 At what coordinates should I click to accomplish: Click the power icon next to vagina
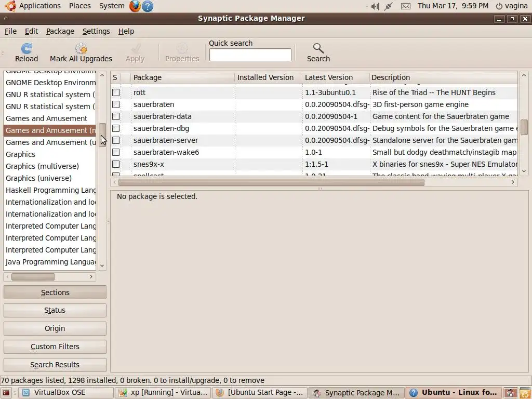pos(499,6)
